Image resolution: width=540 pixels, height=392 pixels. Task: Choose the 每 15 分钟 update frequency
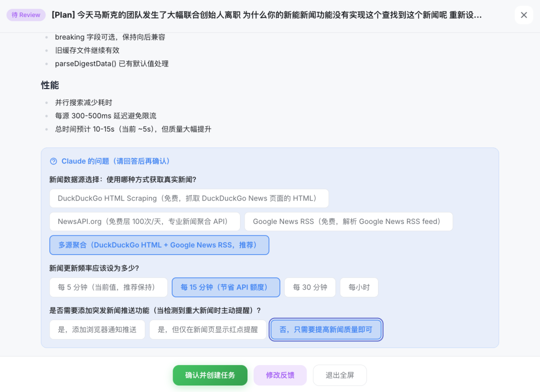(225, 287)
